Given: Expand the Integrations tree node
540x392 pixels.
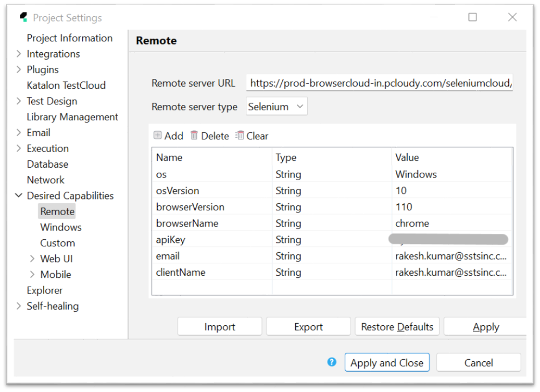Looking at the screenshot, I should point(19,54).
